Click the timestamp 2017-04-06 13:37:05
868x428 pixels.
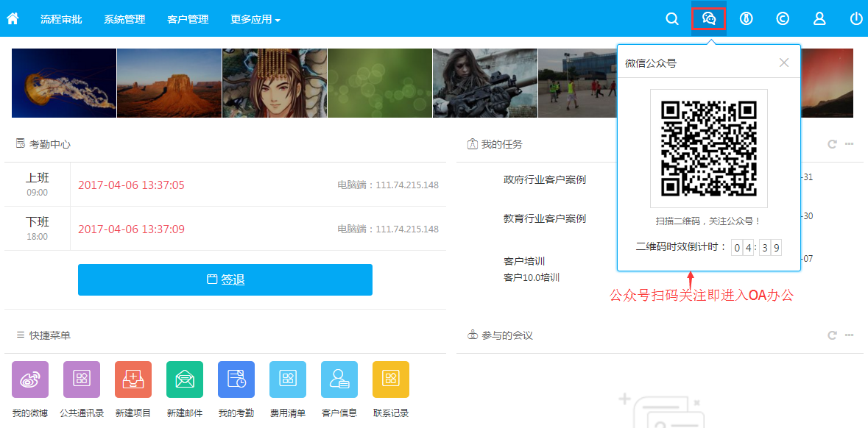pyautogui.click(x=131, y=185)
